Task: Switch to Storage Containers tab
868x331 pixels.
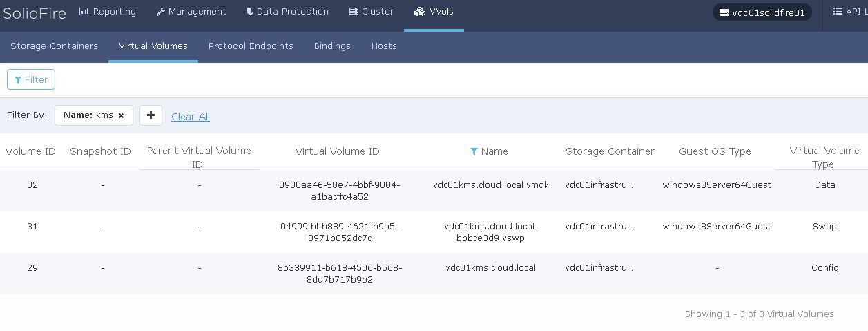Action: click(x=54, y=46)
